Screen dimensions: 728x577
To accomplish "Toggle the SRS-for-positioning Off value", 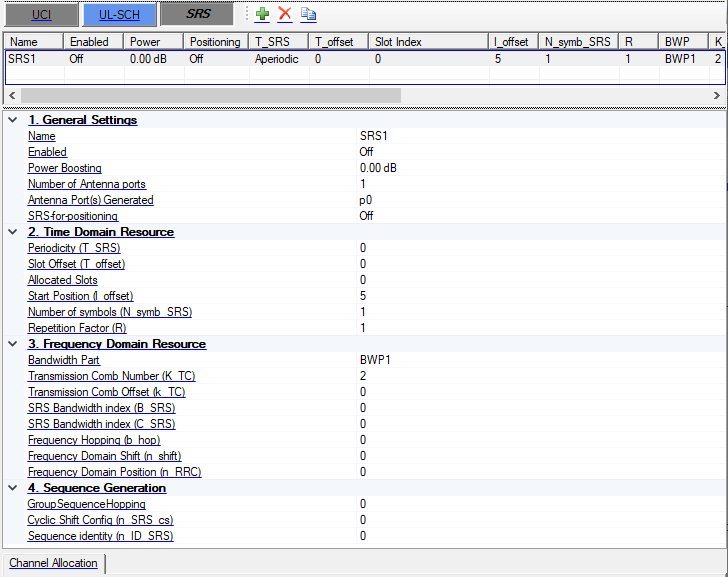I will click(x=367, y=216).
